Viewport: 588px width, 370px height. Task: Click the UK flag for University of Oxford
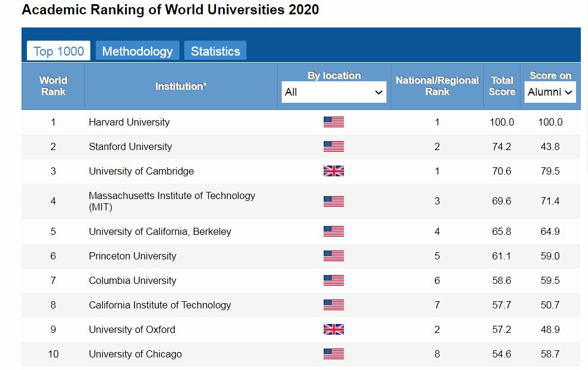334,329
